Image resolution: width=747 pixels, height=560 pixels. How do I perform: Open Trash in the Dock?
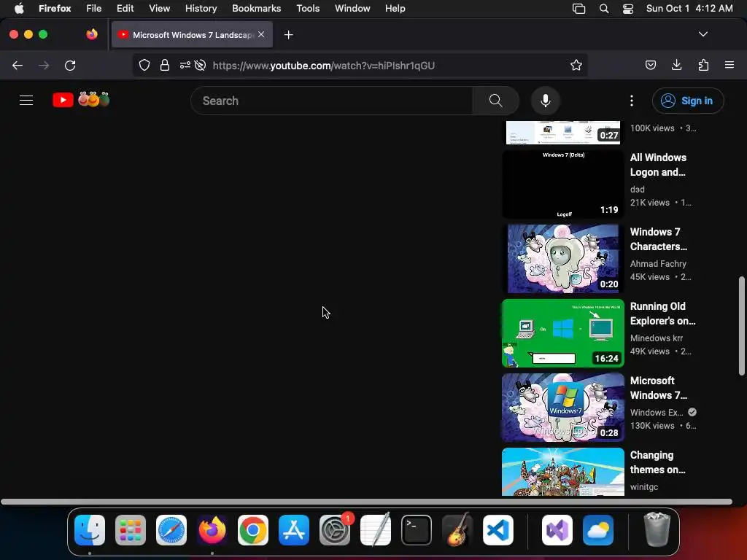657,529
